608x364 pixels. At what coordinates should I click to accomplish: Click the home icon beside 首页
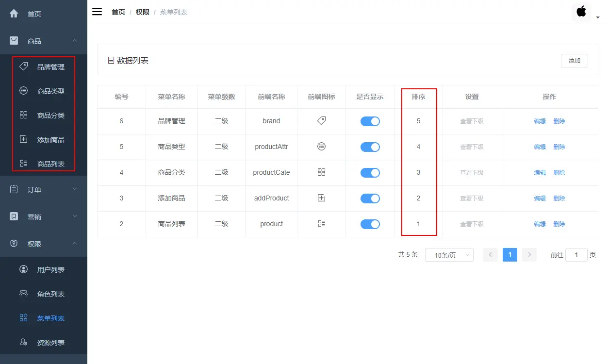click(14, 14)
